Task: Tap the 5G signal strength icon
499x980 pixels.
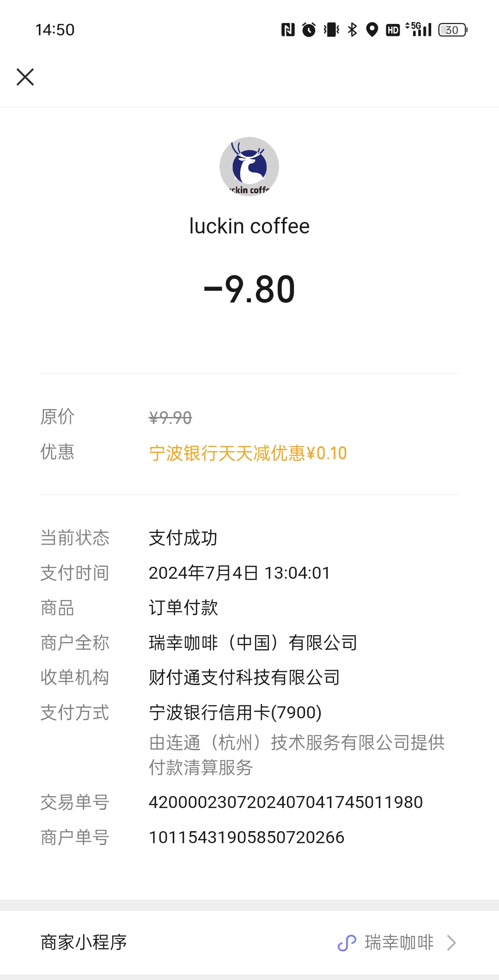Action: click(x=419, y=29)
